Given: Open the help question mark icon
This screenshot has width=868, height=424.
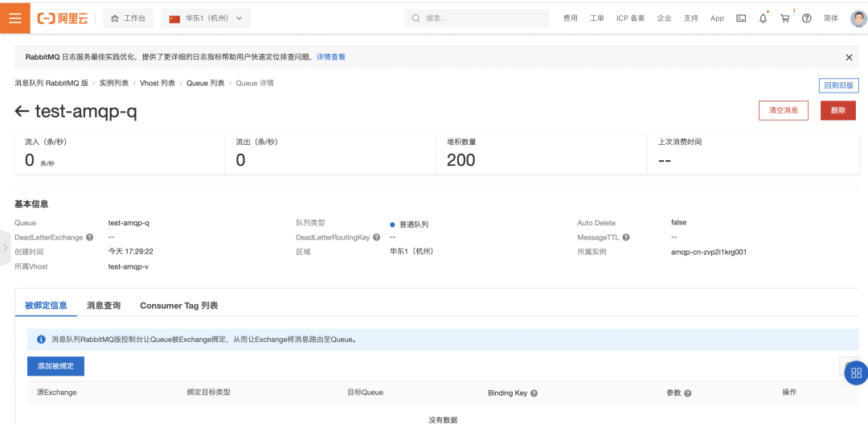Looking at the screenshot, I should coord(807,19).
